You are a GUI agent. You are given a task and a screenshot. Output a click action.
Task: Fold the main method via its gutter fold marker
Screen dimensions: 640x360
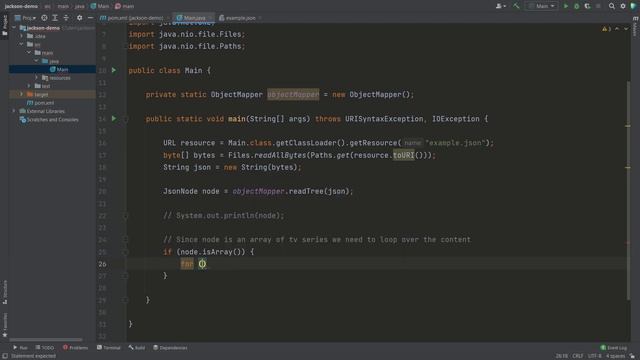point(125,119)
